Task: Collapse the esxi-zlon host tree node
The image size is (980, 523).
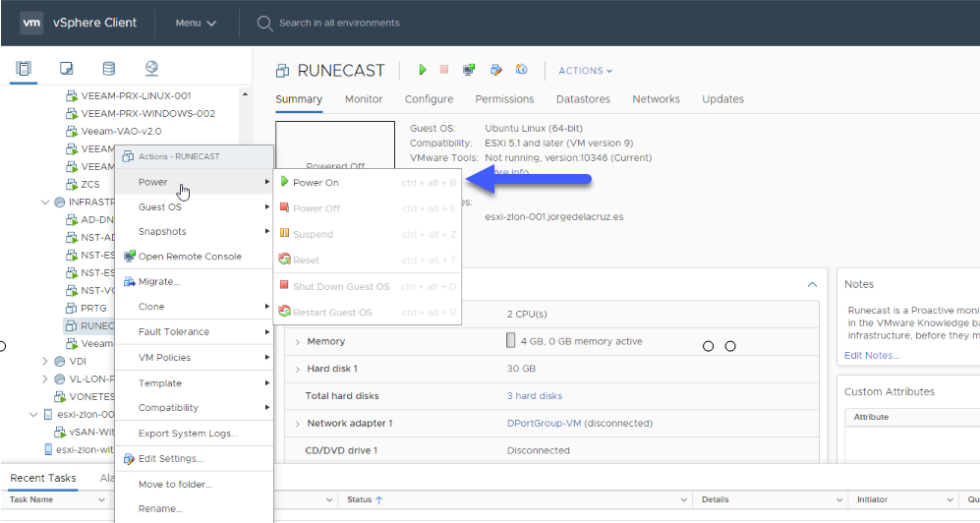Action: 33,414
